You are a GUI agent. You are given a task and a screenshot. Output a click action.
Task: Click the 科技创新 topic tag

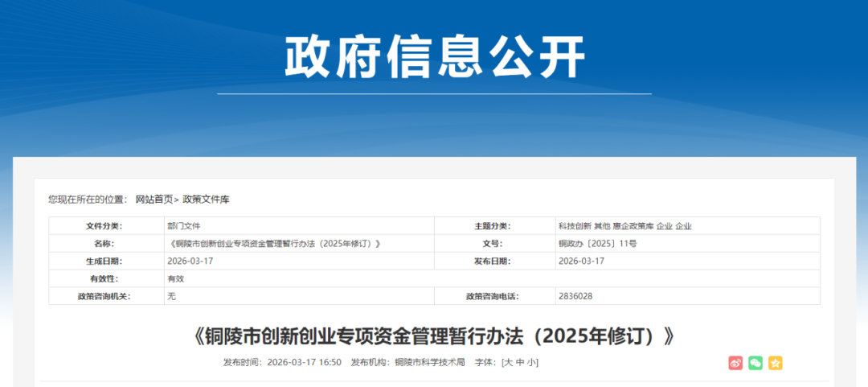tap(575, 226)
